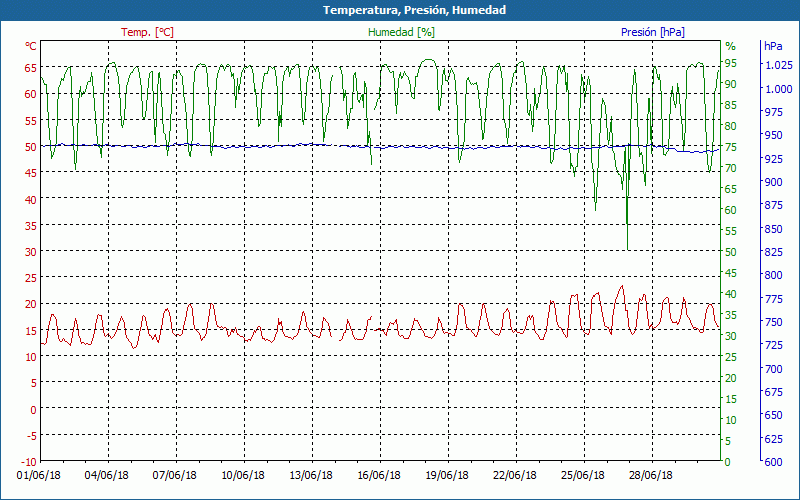Click the 975 value on pressure axis
Viewport: 800px width, 500px height.
point(774,112)
